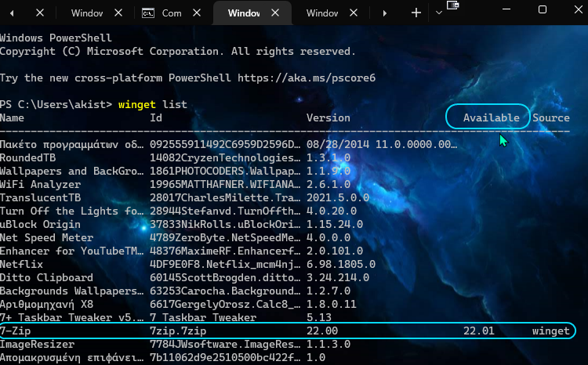Click the 'Netflix' package name
This screenshot has height=365, width=588.
click(x=21, y=264)
